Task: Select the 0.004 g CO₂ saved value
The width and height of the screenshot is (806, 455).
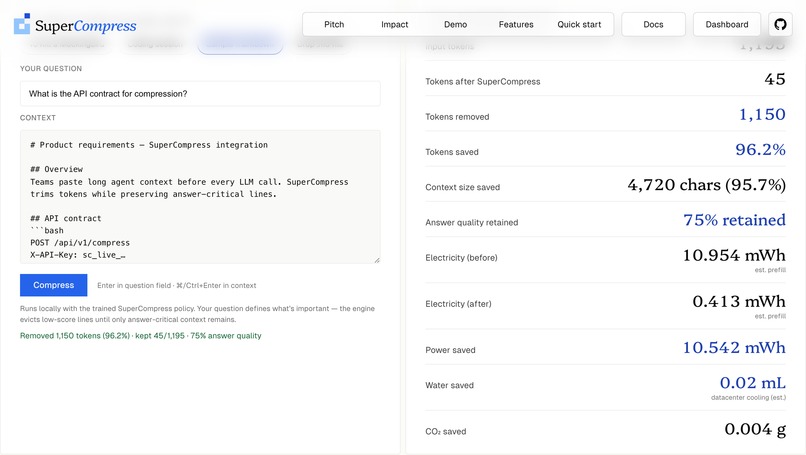Action: tap(755, 429)
